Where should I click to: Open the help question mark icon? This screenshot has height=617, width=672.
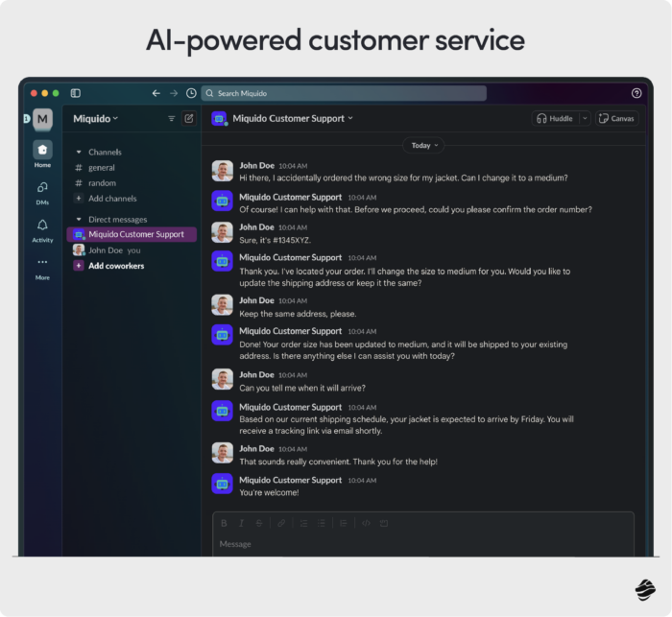tap(636, 93)
